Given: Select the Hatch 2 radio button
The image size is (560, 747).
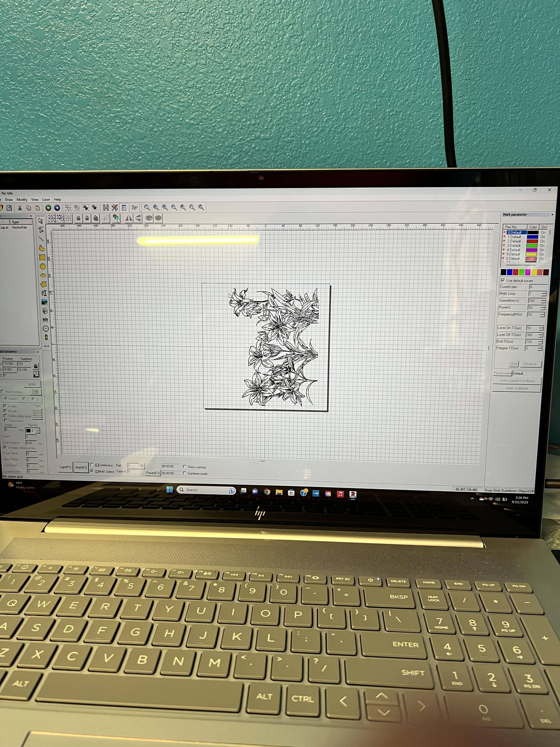Looking at the screenshot, I should pos(24,399).
